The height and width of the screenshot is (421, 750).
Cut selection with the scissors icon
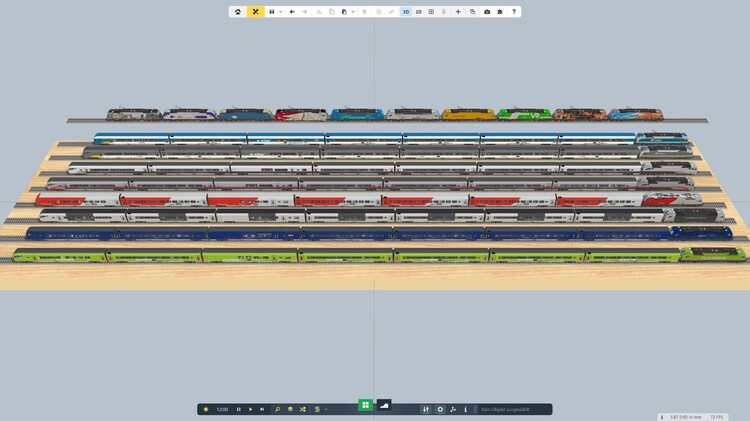[x=319, y=11]
